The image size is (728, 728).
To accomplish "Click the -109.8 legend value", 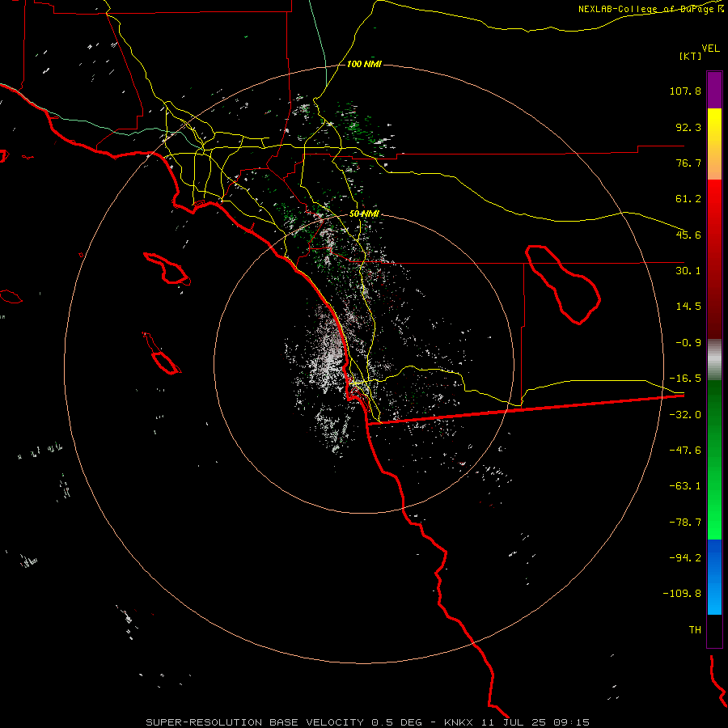I will pyautogui.click(x=682, y=594).
